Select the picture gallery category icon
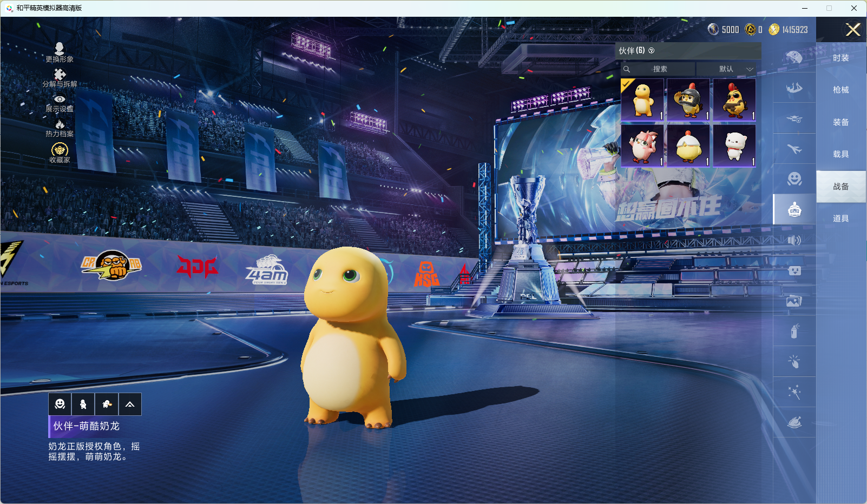 (x=794, y=301)
